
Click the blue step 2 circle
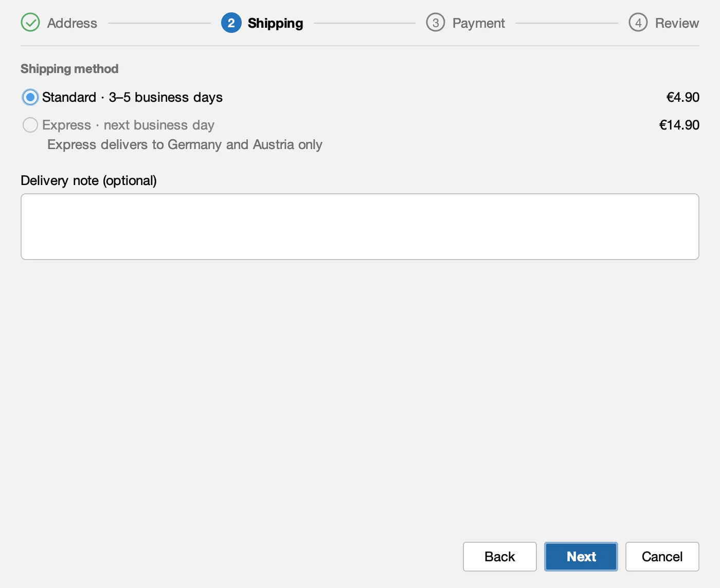coord(231,23)
